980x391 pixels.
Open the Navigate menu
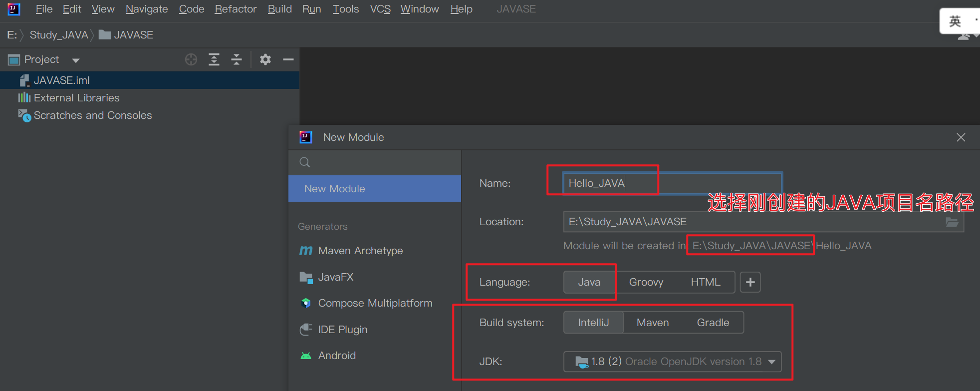coord(147,9)
